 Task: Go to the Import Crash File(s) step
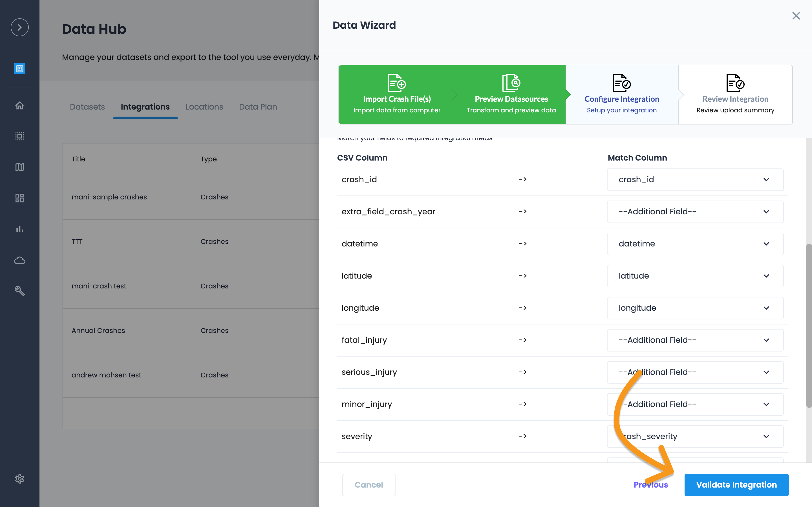(x=397, y=95)
